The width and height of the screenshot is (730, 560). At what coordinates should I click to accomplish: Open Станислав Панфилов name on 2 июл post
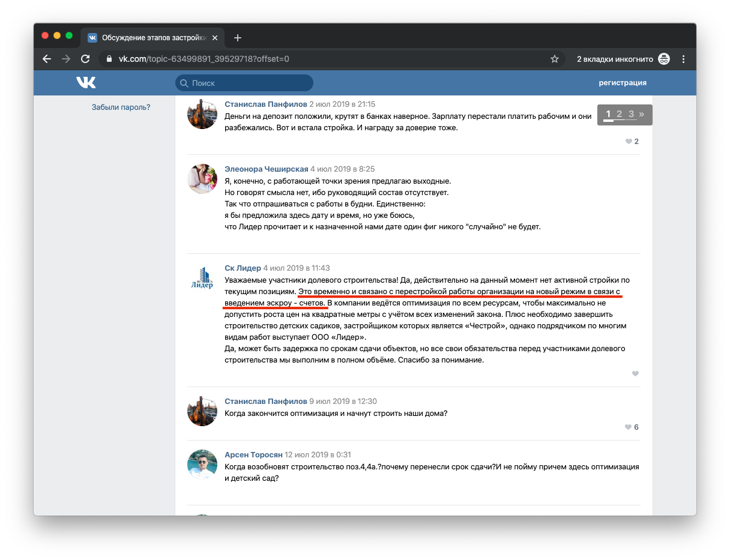click(265, 104)
